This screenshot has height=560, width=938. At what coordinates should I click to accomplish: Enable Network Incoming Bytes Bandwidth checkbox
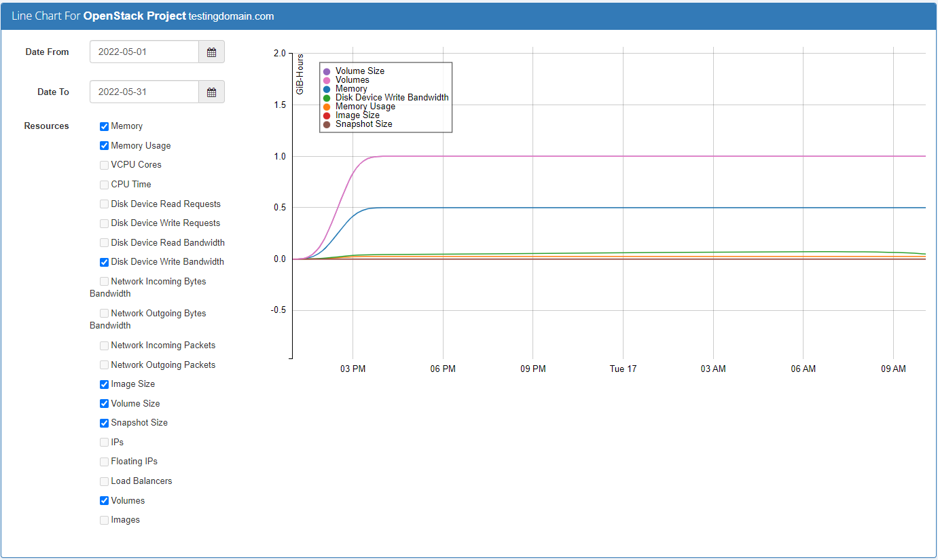(104, 282)
